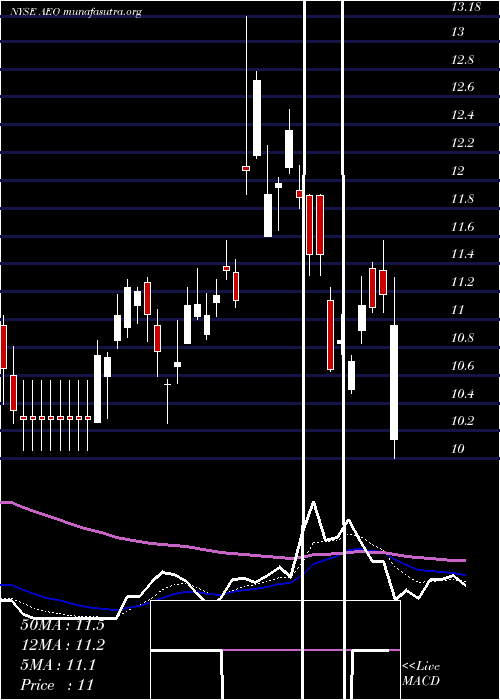
Task: Click the 12 price axis label
Action: click(x=458, y=171)
